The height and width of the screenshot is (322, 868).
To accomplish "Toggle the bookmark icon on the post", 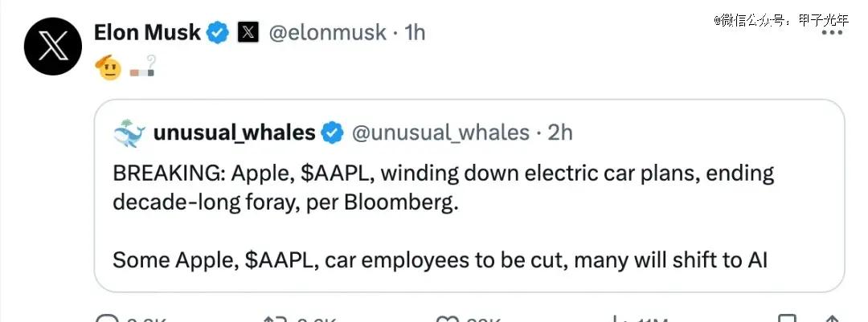I will 787,320.
